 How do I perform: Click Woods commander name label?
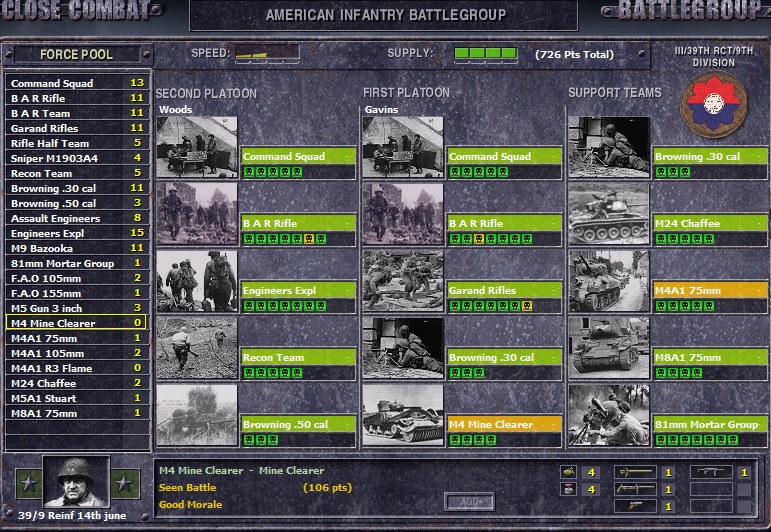point(175,109)
